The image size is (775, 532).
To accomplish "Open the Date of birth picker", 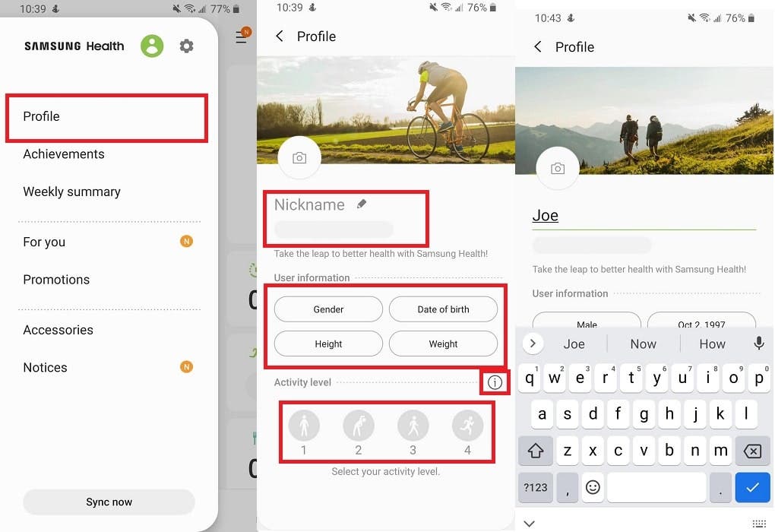I will click(x=444, y=309).
